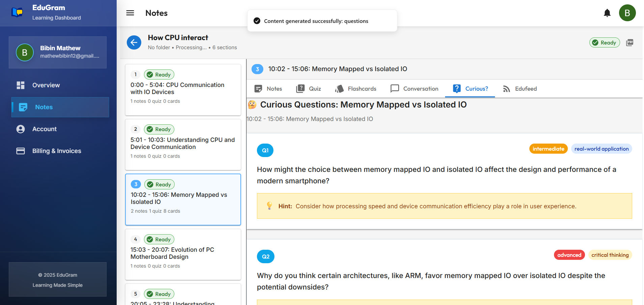This screenshot has height=305, width=644.
Task: Open the Billing & Invoices link
Action: point(57,151)
